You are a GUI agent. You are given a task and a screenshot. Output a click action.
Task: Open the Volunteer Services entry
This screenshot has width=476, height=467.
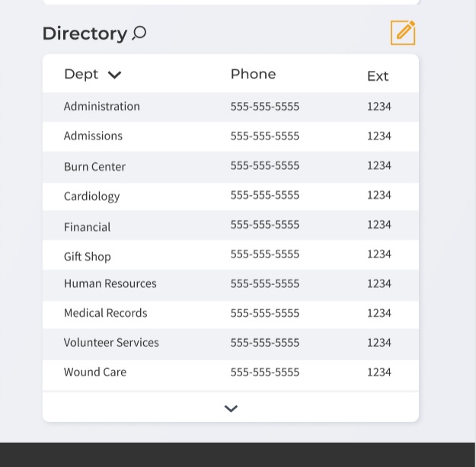[111, 343]
